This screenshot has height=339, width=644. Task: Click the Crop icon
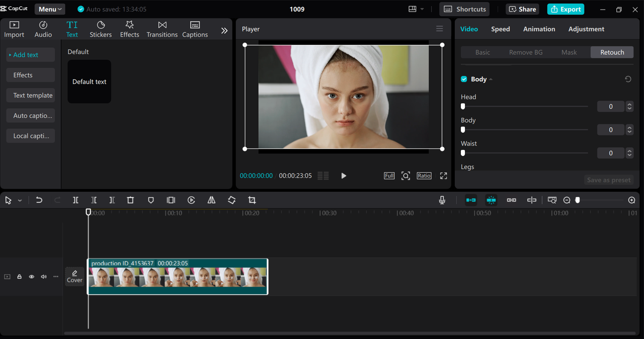(x=252, y=200)
